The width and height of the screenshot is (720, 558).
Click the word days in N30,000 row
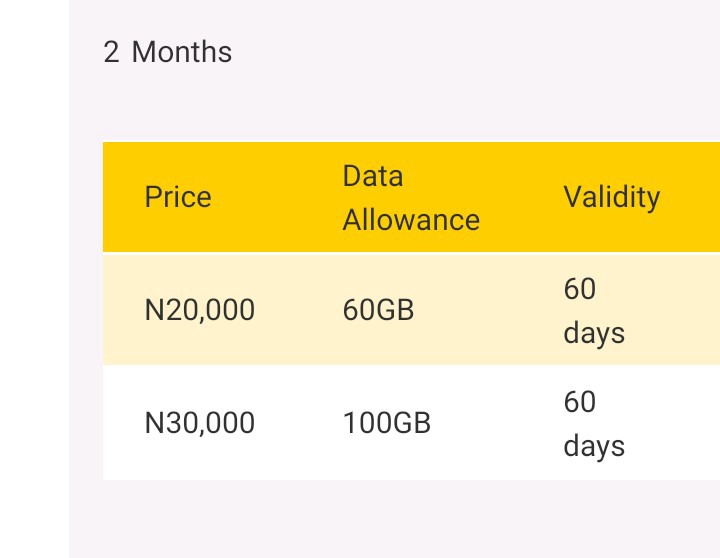(594, 446)
